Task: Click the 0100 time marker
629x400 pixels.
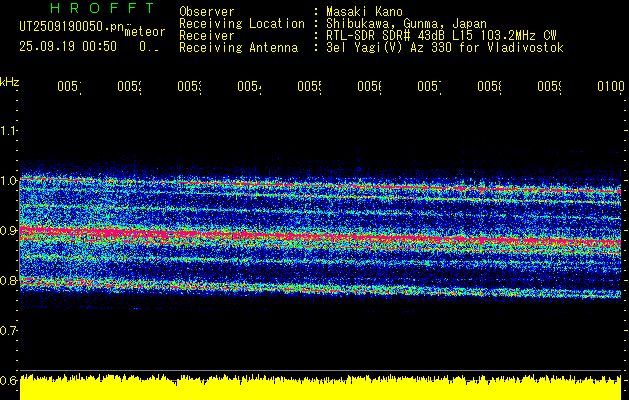Action: [611, 87]
